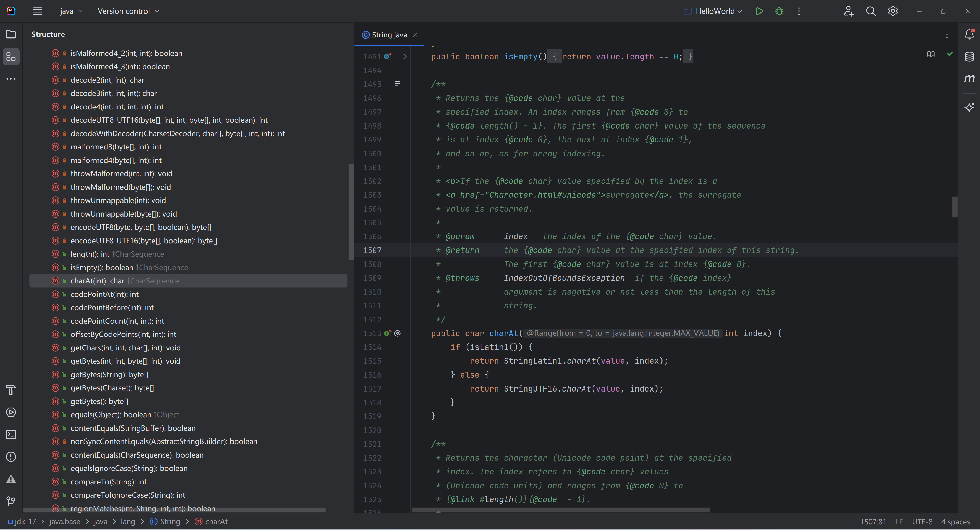Click line number 1507 in gutter
The height and width of the screenshot is (530, 980).
coord(372,250)
